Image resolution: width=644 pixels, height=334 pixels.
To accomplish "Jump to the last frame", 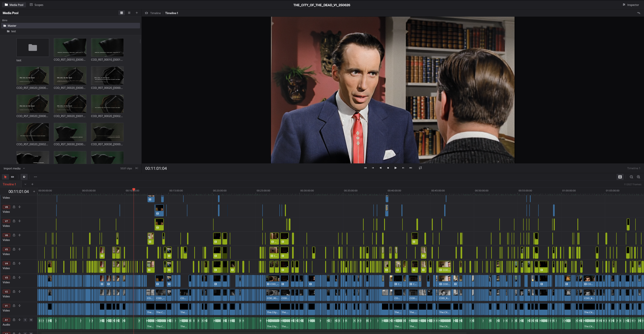I will [410, 168].
